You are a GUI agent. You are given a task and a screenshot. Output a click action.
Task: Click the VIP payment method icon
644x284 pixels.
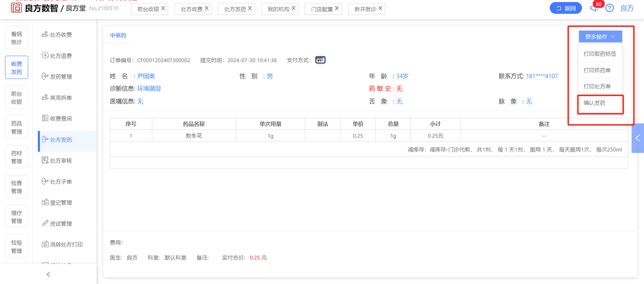click(320, 60)
